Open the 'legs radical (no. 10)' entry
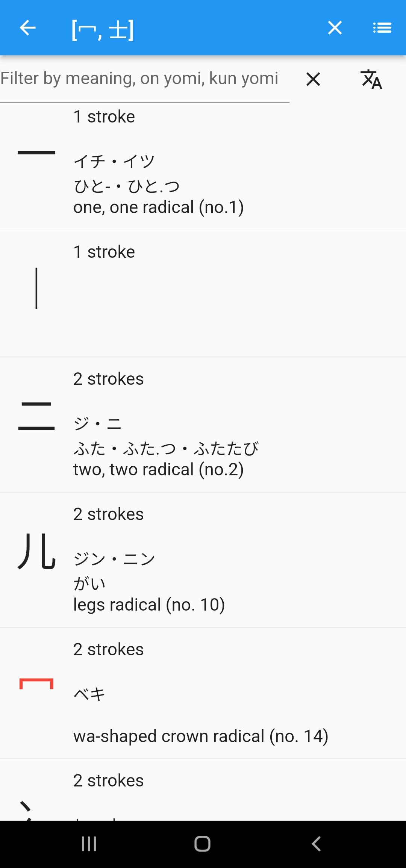 tap(149, 605)
